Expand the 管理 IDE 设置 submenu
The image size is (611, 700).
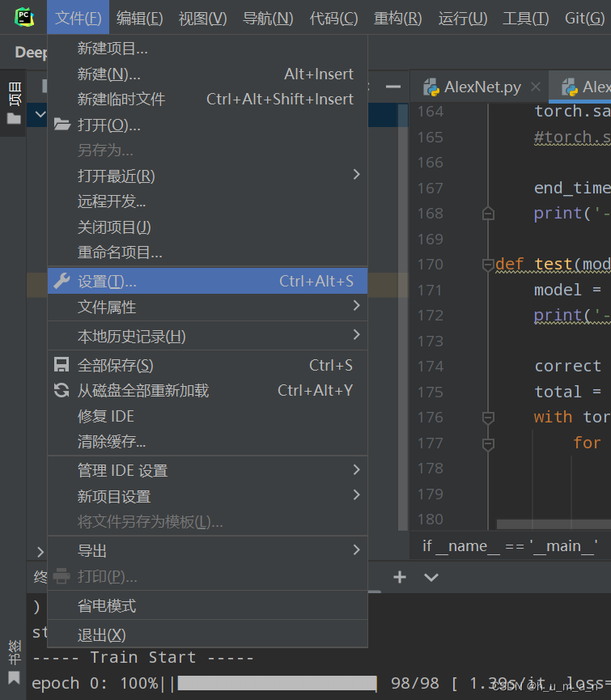click(x=356, y=469)
